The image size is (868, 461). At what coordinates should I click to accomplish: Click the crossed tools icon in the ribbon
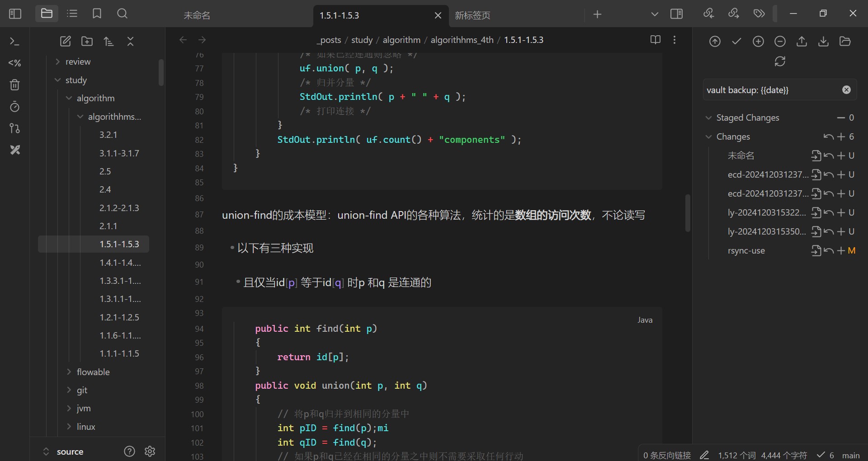pos(14,150)
